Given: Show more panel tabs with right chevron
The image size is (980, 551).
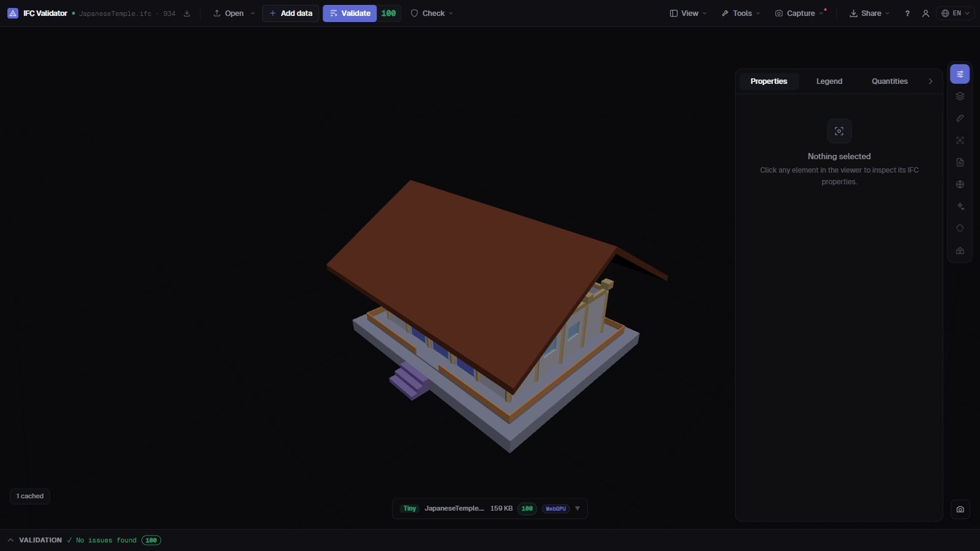Looking at the screenshot, I should click(x=930, y=81).
